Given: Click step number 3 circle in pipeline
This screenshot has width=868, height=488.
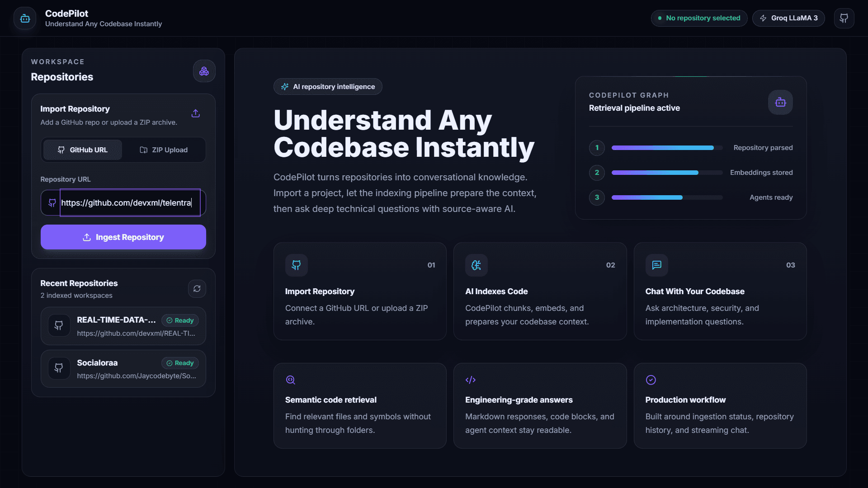Looking at the screenshot, I should click(597, 197).
